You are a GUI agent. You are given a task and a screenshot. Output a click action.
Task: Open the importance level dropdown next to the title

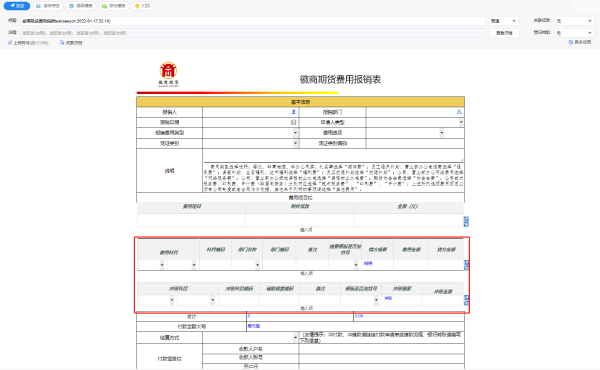point(504,21)
